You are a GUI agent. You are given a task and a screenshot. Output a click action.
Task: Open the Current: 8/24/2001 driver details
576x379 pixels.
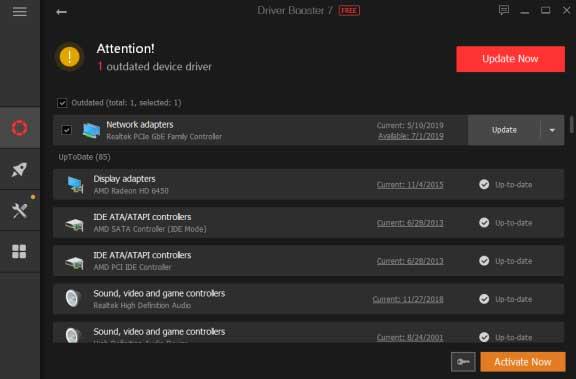(x=410, y=337)
